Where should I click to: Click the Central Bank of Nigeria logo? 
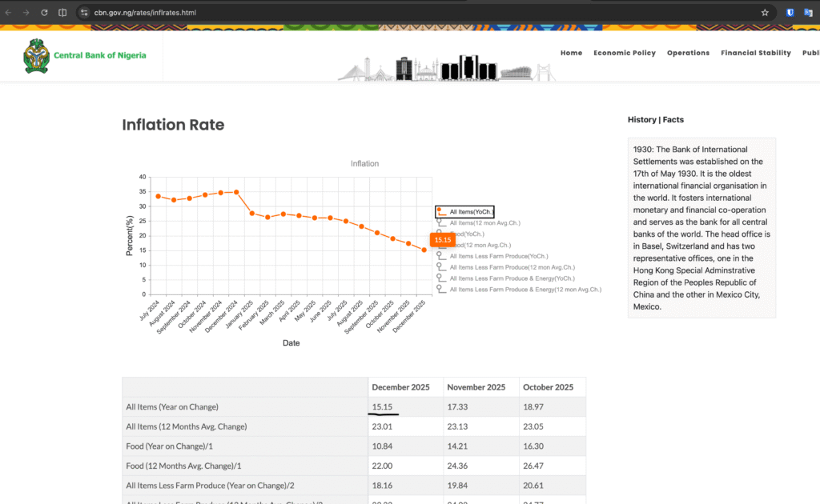point(35,56)
